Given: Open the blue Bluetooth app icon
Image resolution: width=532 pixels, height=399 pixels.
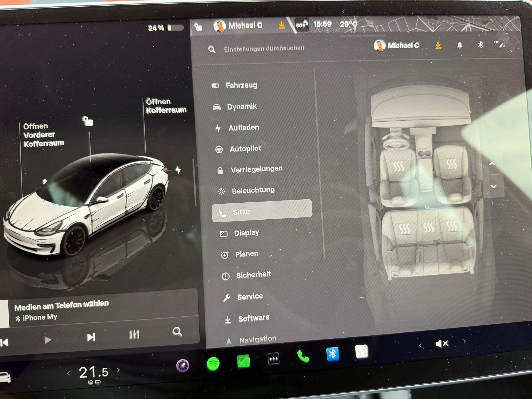Looking at the screenshot, I should point(333,354).
